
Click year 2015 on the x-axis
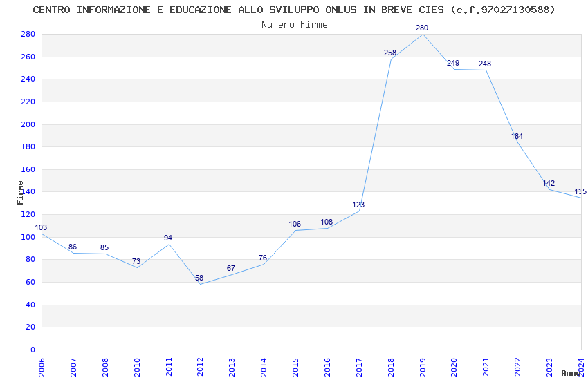click(295, 364)
